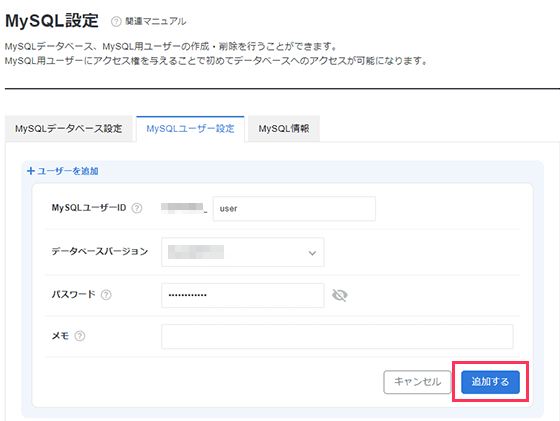Open the 関連マニュアル help link
The height and width of the screenshot is (421, 560).
pyautogui.click(x=156, y=21)
